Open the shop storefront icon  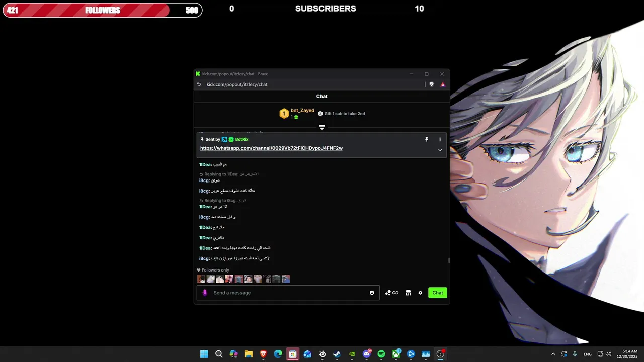coord(408,293)
